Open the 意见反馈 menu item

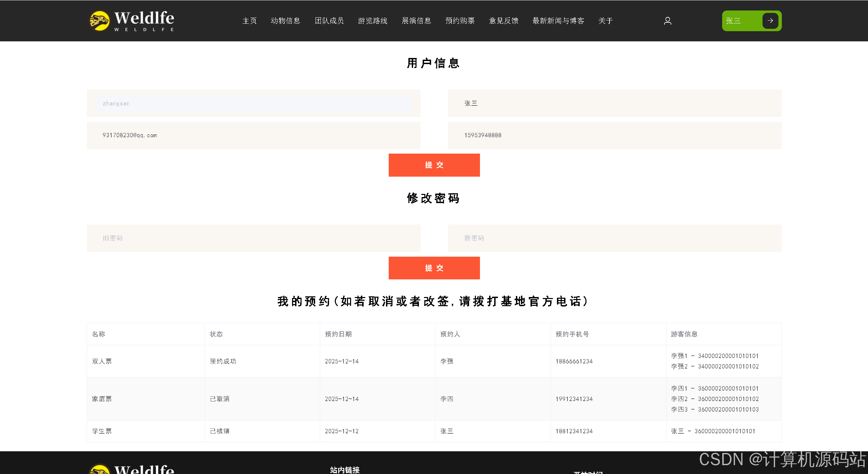(504, 21)
